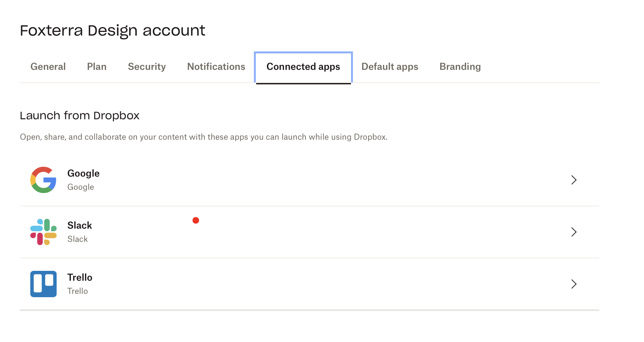Screen dimensions: 644x342
Task: Switch to the General tab
Action: tap(48, 67)
